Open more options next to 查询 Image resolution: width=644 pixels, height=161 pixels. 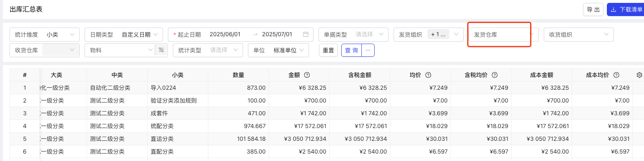click(x=368, y=50)
